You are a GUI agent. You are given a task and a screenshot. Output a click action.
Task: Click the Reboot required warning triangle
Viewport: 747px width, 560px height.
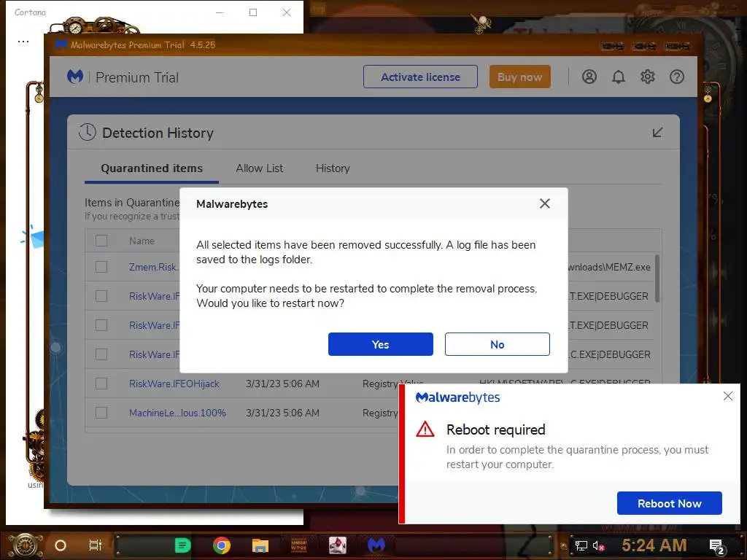425,429
